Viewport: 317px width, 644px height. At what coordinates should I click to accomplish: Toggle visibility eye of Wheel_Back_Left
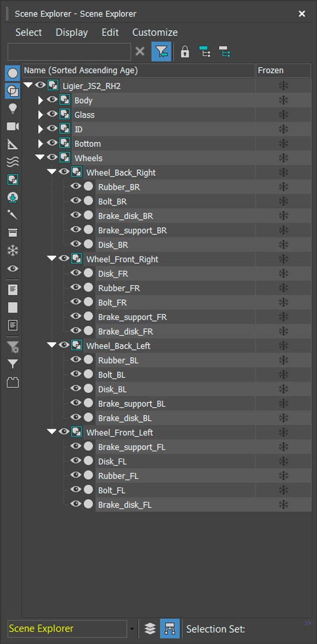pos(64,345)
